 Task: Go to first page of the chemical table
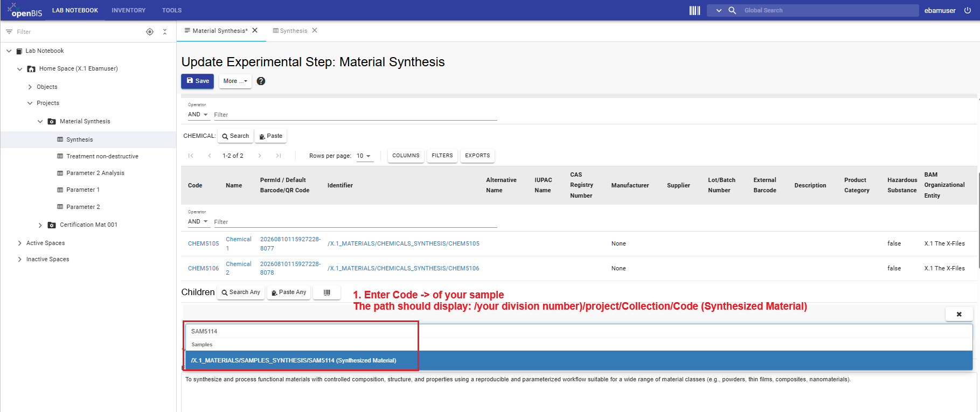(x=191, y=156)
